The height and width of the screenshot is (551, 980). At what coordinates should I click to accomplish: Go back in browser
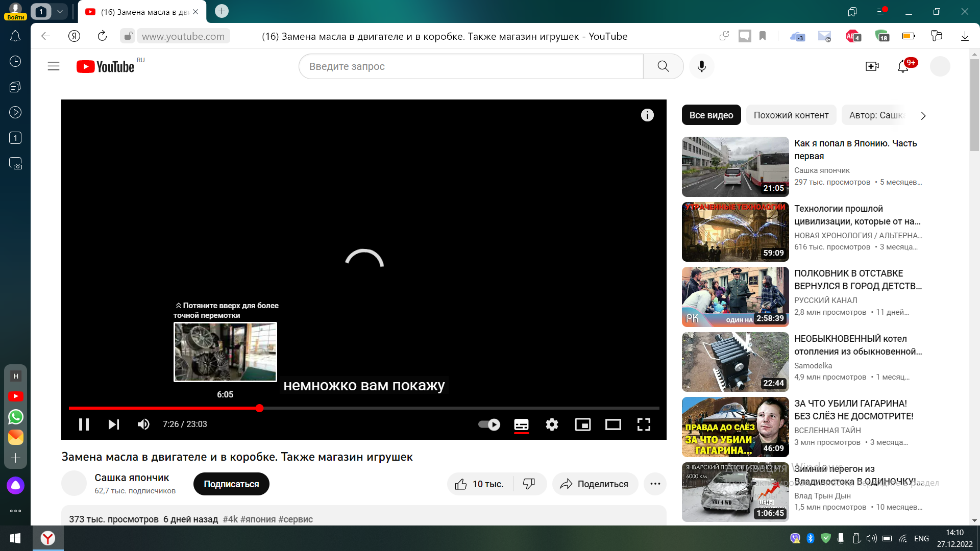[46, 36]
